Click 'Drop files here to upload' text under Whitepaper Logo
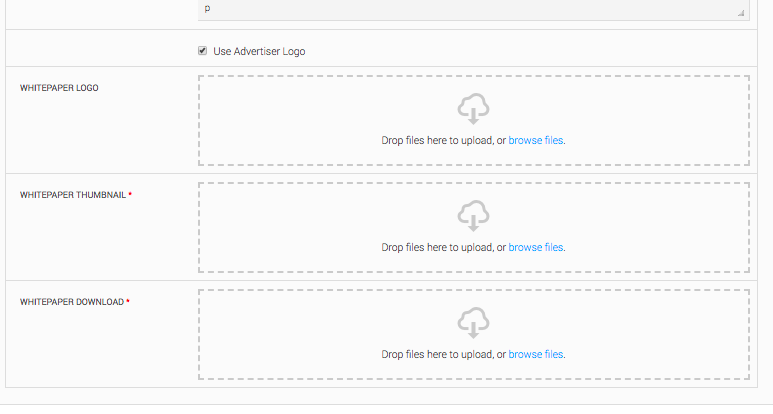Viewport: 773px width, 414px height. click(437, 140)
